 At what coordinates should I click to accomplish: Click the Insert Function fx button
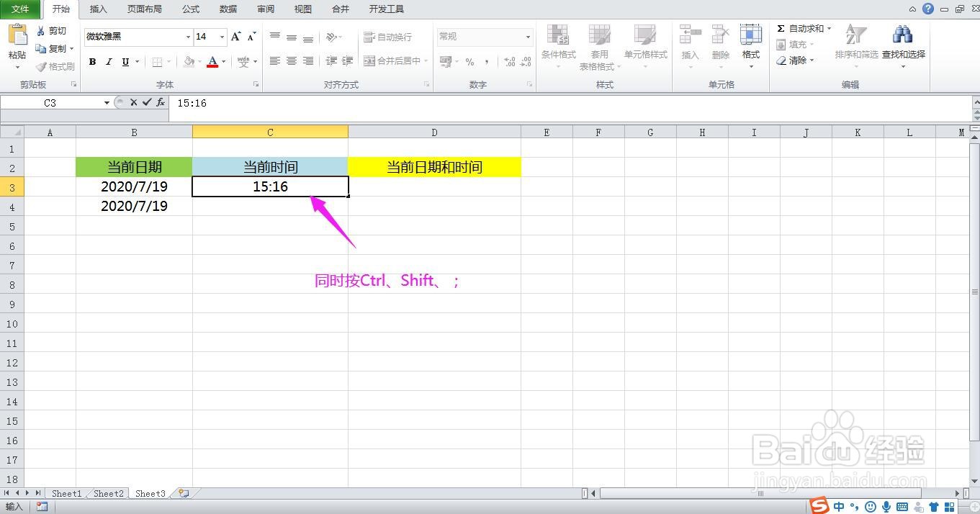click(x=160, y=103)
